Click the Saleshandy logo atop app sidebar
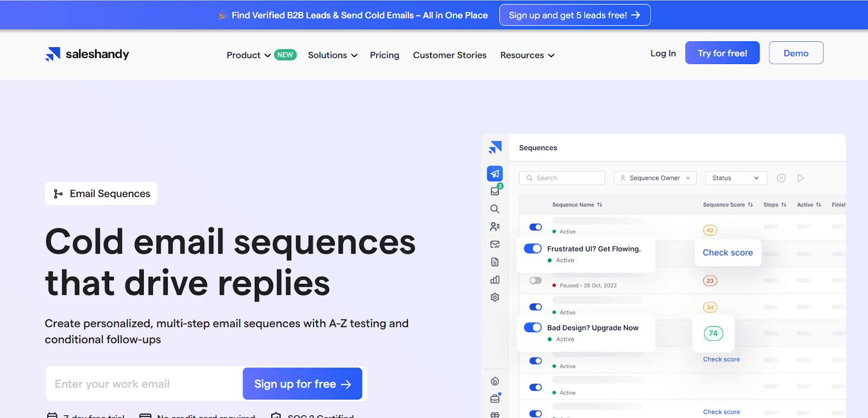Screen dimensions: 868x418 (x=495, y=147)
